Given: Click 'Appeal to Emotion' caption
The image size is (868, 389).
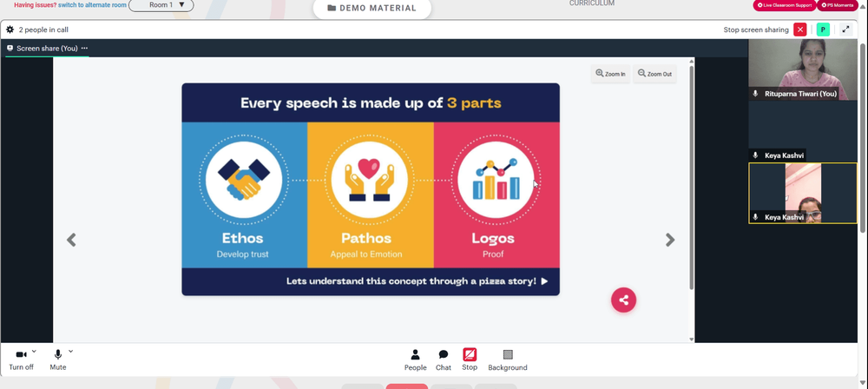Looking at the screenshot, I should pos(366,254).
